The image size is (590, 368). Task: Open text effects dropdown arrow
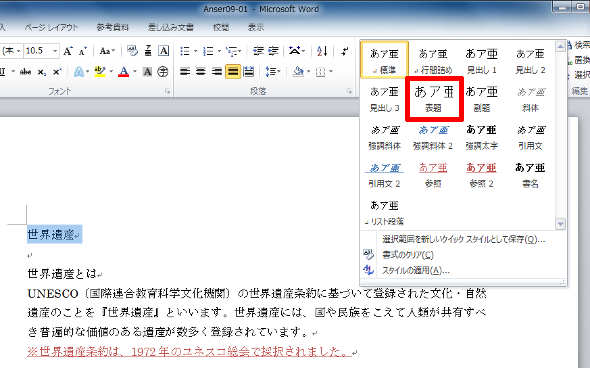pyautogui.click(x=88, y=71)
